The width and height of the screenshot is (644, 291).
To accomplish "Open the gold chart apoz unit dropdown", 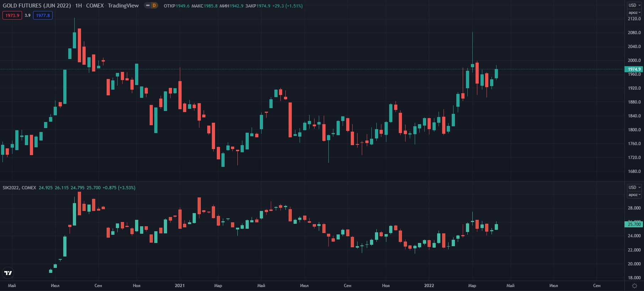I will (634, 12).
